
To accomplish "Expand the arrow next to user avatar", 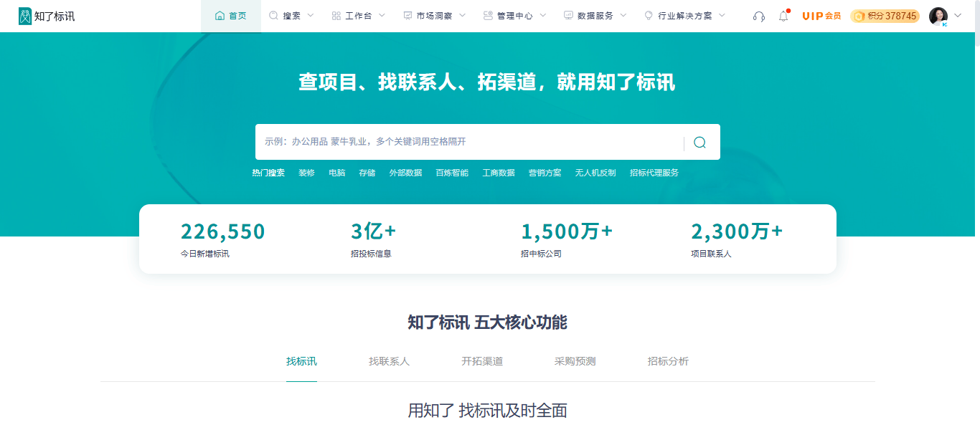I will [958, 15].
